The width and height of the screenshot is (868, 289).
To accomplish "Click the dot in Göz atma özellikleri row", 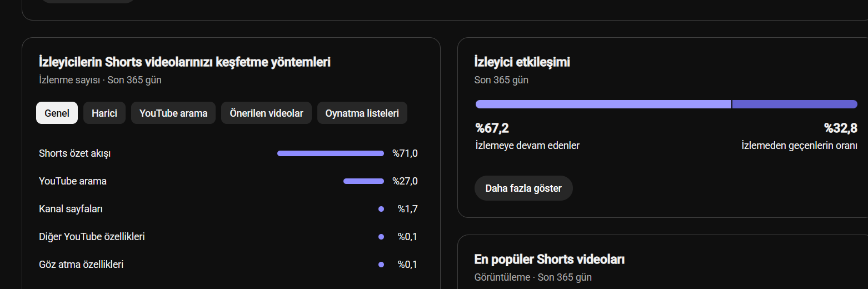I will (x=381, y=265).
